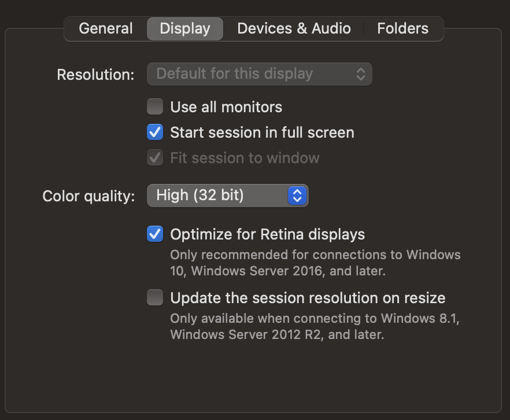Toggle Fit session to window
Screen dimensions: 510x420
pyautogui.click(x=154, y=157)
